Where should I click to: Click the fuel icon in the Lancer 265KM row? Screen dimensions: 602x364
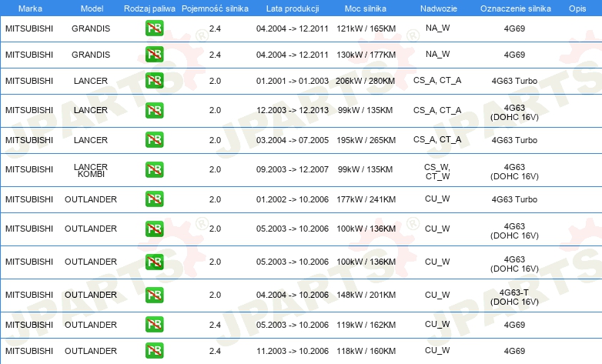point(154,139)
